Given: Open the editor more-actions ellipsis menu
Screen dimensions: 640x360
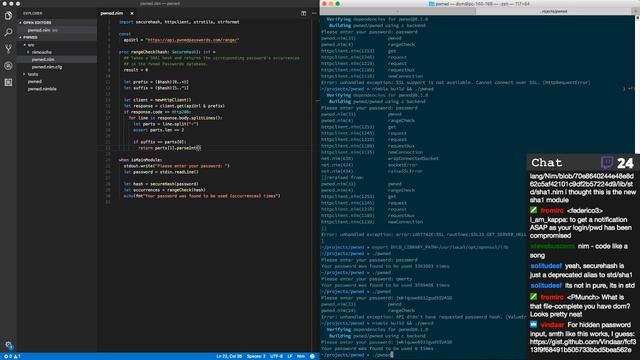Looking at the screenshot, I should pyautogui.click(x=314, y=13).
